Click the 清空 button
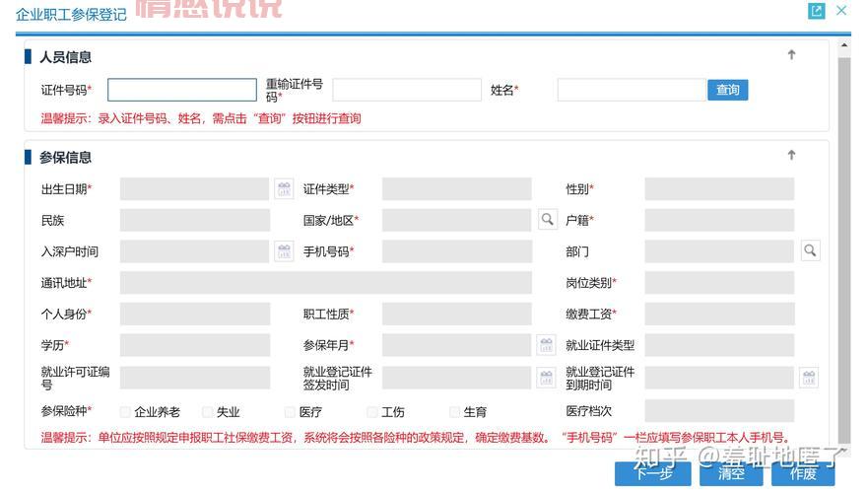868x493 pixels. [x=731, y=473]
